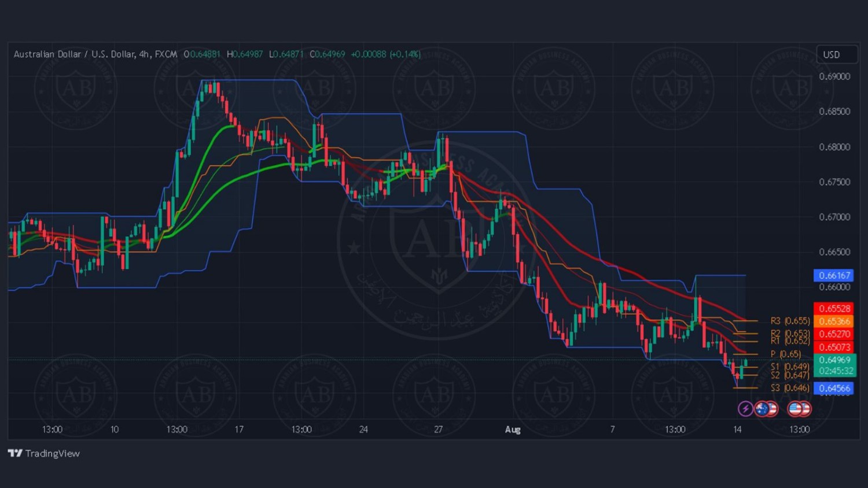Click the red 0.65073 price label
868x488 pixels.
(x=834, y=347)
